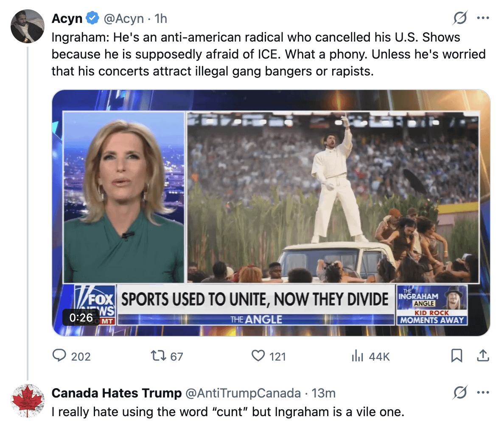Viewport: 504px width, 431px height.
Task: Click the Canada Hates Trump display name
Action: [116, 393]
